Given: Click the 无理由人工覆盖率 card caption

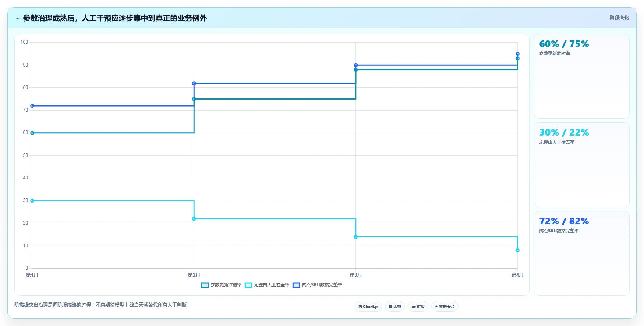Looking at the screenshot, I should (x=557, y=142).
